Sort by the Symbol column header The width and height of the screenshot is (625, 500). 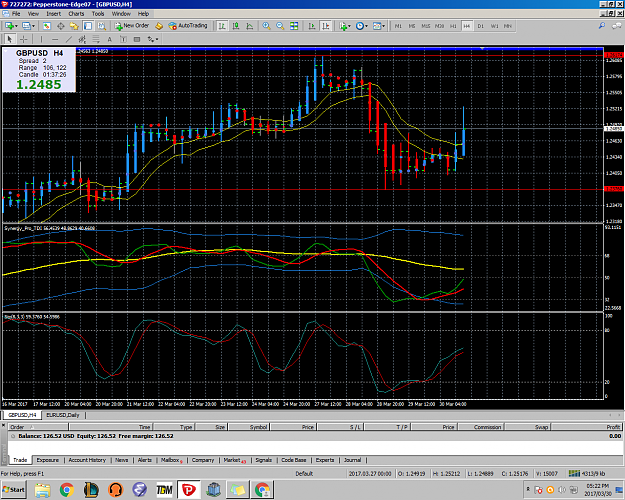[249, 427]
